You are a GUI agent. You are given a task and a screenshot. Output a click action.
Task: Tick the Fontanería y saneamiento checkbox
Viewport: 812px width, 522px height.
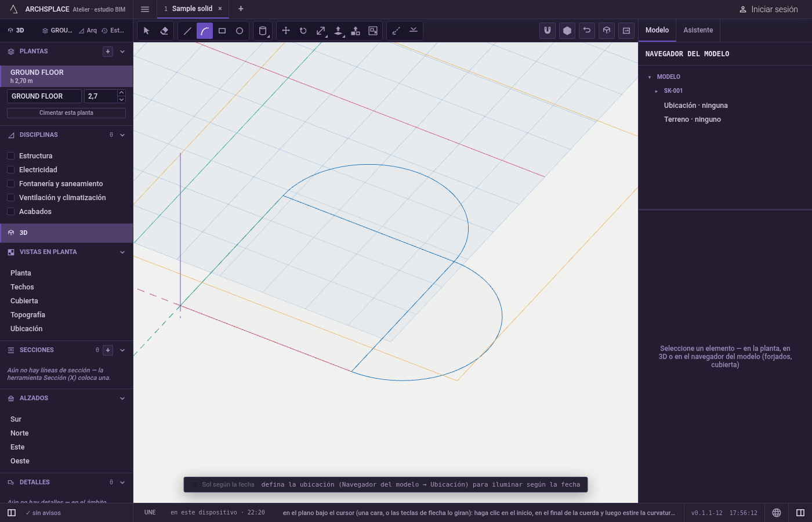point(10,184)
